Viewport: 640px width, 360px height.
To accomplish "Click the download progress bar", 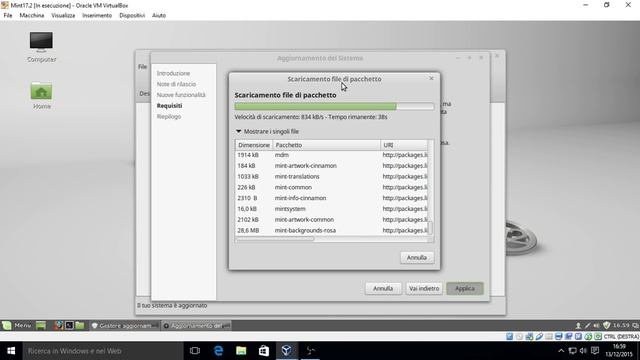I will 334,107.
